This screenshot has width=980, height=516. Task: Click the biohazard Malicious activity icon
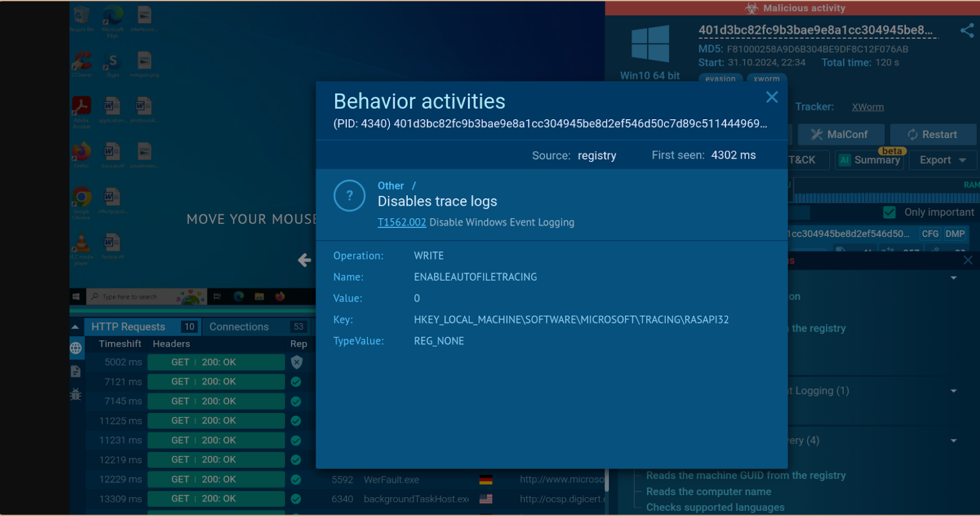[752, 8]
